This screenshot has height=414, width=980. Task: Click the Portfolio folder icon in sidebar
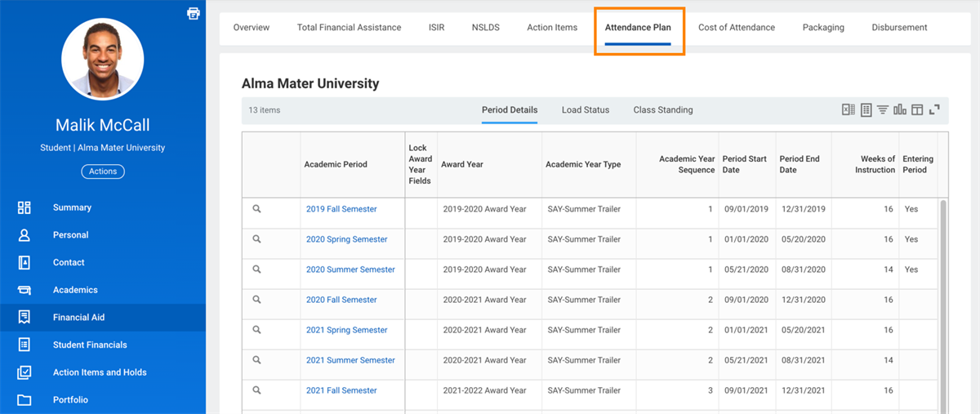pyautogui.click(x=24, y=400)
